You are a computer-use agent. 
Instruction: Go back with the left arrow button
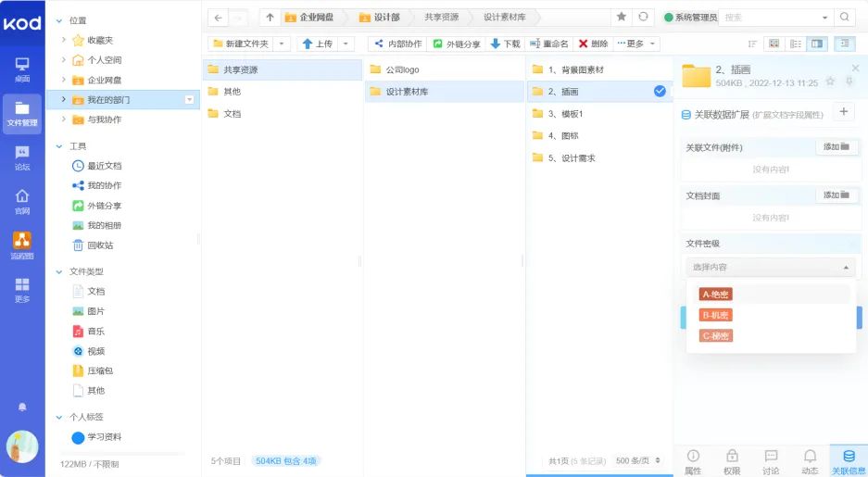click(218, 18)
